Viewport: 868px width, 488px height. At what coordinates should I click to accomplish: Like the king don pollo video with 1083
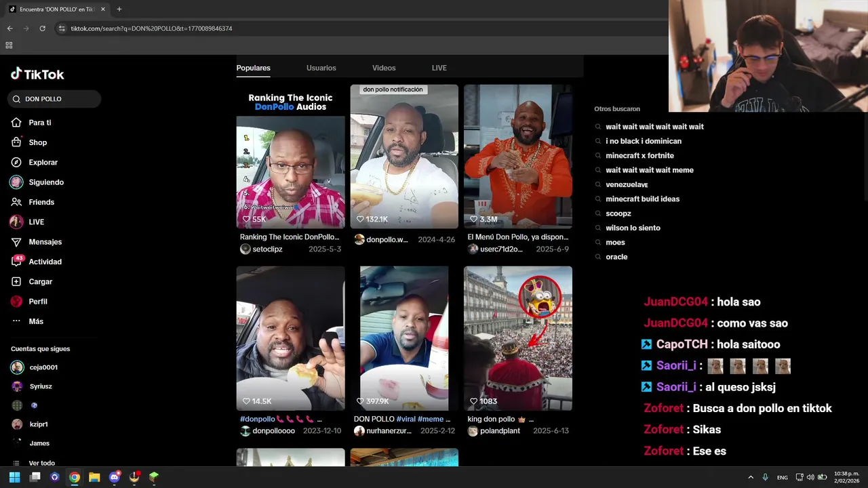[473, 401]
